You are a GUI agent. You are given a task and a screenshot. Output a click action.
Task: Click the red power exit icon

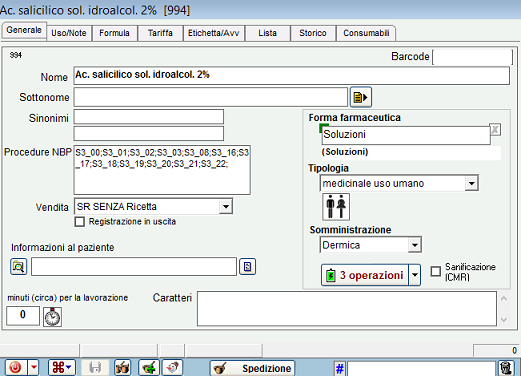point(15,368)
